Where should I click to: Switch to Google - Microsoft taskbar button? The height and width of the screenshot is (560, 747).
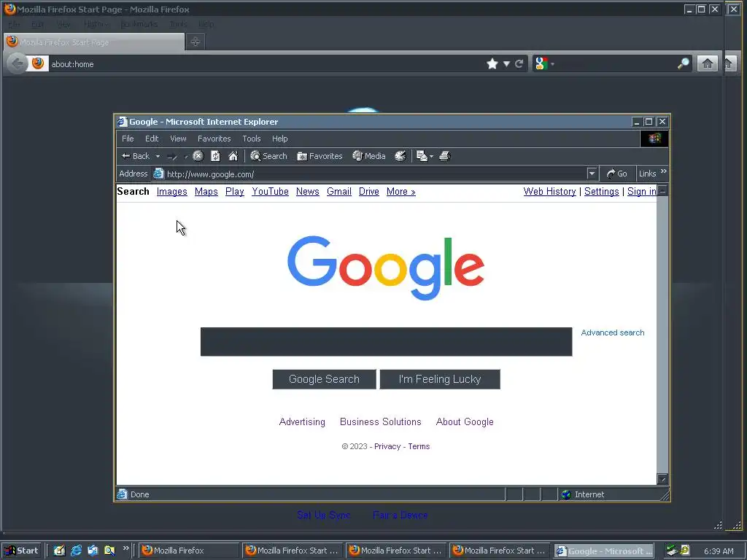click(x=604, y=551)
